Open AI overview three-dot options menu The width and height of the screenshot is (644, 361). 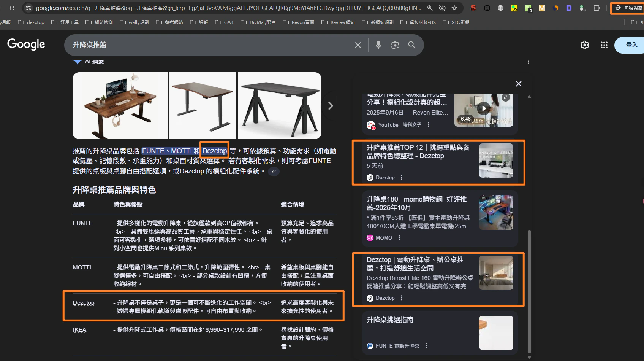[x=528, y=62]
